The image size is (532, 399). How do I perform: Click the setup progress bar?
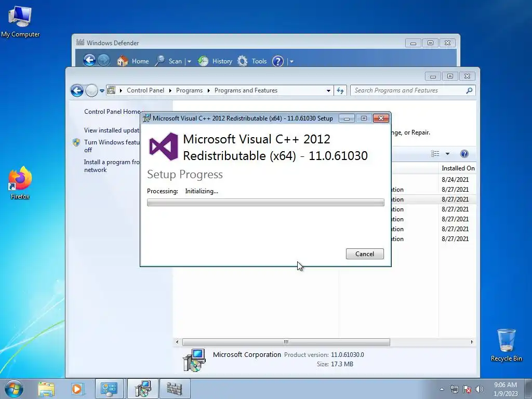pos(265,203)
